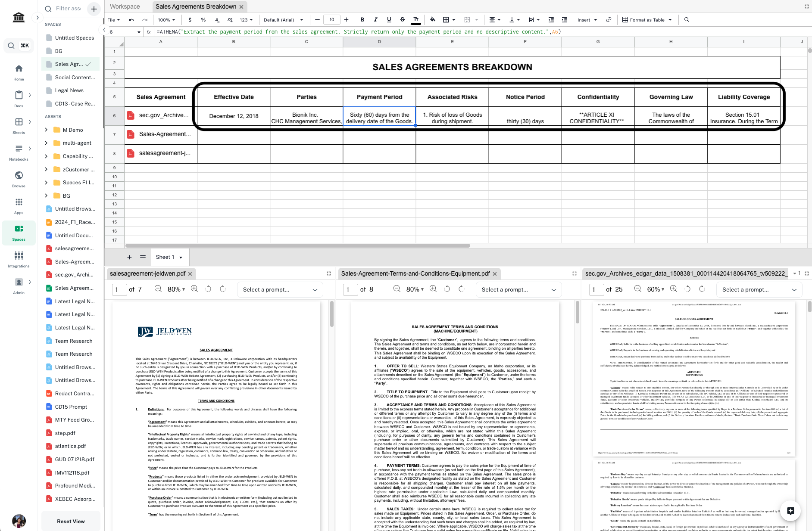Open the AI assistant sparkle button
Screen dimensions: 812x531
pyautogui.click(x=790, y=511)
